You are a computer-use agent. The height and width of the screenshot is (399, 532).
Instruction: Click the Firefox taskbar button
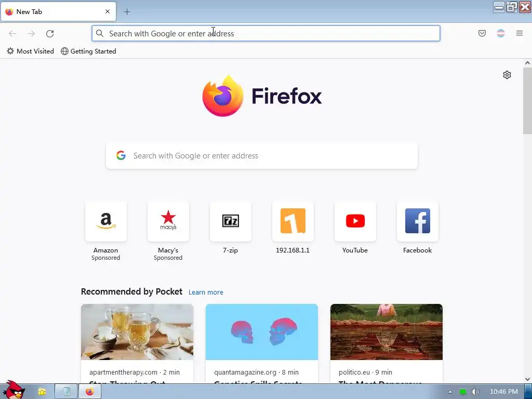[x=90, y=392]
